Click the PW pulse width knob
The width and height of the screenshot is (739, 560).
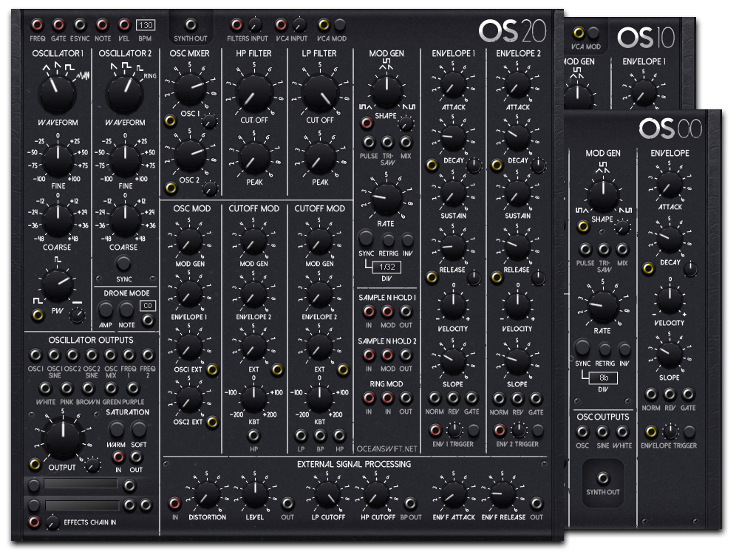(x=57, y=285)
